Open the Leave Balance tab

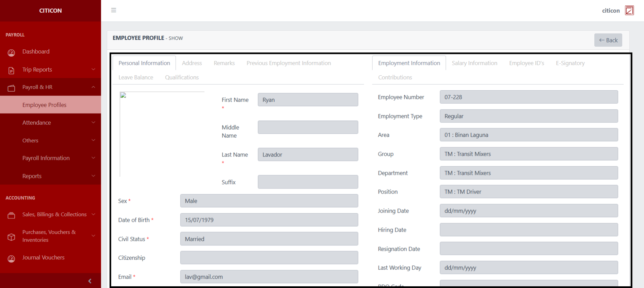(136, 77)
